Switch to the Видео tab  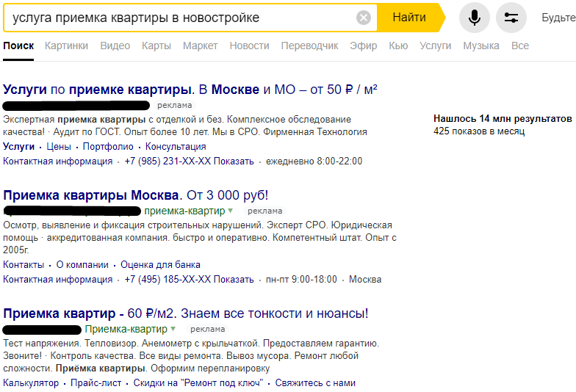click(x=115, y=46)
